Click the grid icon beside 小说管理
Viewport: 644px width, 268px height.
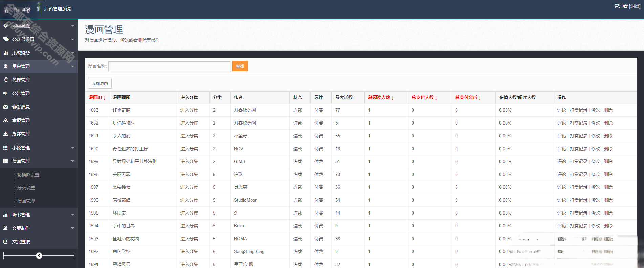[x=6, y=148]
